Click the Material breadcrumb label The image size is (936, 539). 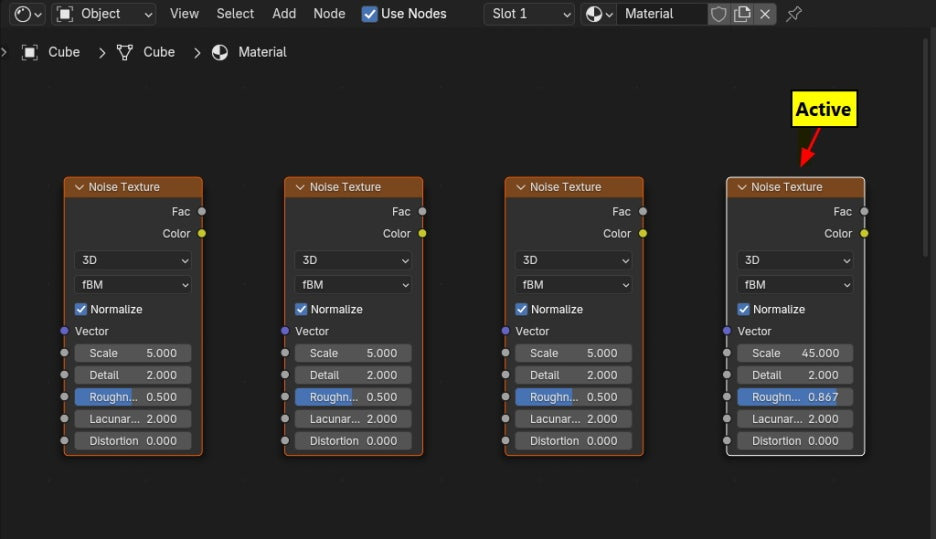[262, 53]
